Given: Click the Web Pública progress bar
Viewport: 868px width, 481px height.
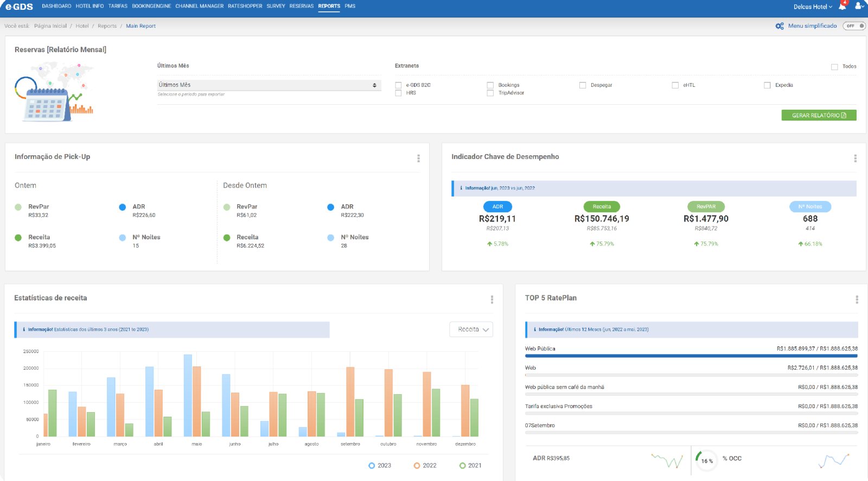Looking at the screenshot, I should point(691,356).
